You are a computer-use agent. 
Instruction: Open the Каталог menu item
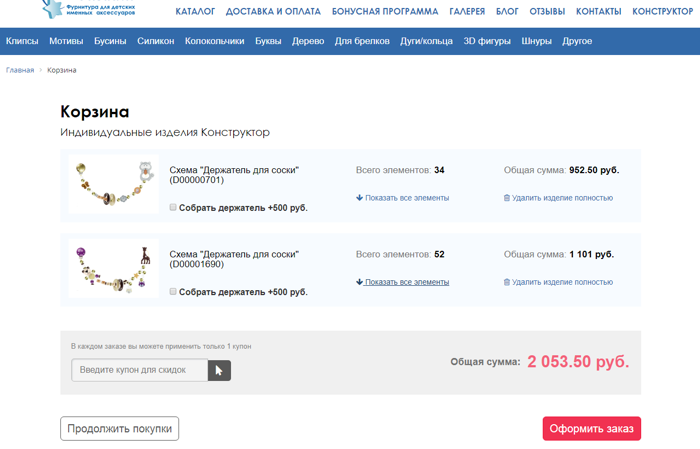click(195, 12)
